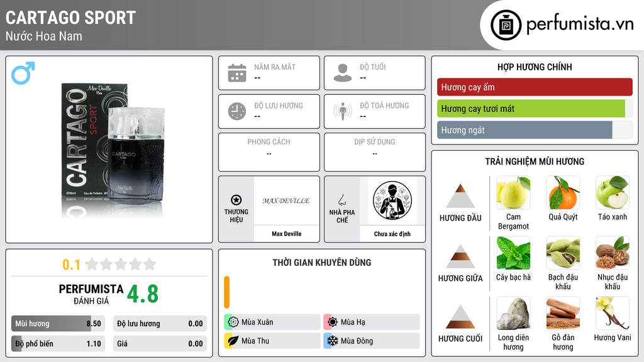Click the green Hương cay tươi mát bar
This screenshot has height=362, width=644.
point(531,108)
